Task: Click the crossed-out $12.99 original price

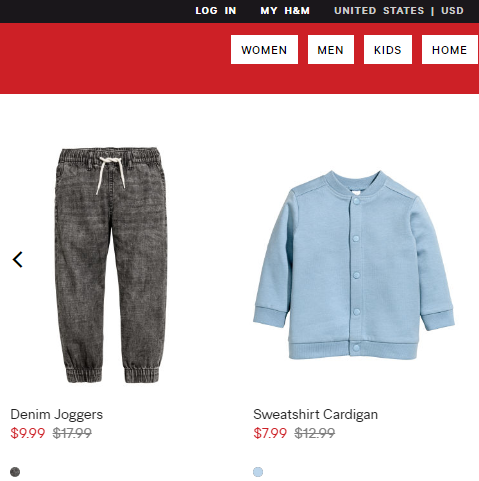Action: (315, 433)
